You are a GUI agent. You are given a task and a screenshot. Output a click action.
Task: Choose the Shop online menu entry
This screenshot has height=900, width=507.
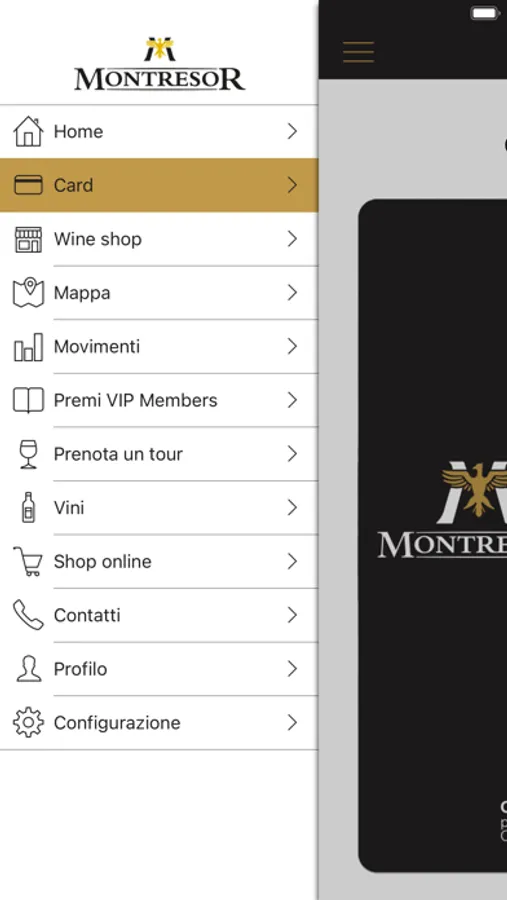pos(158,561)
